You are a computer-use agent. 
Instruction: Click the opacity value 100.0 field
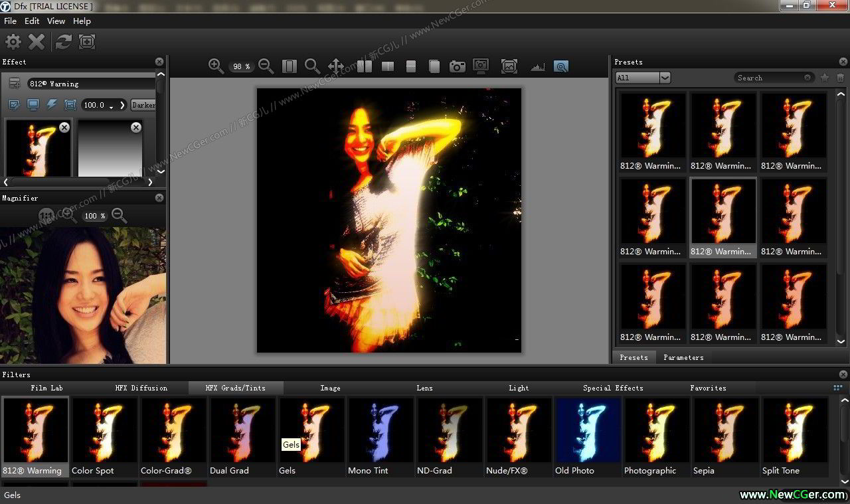pyautogui.click(x=98, y=105)
